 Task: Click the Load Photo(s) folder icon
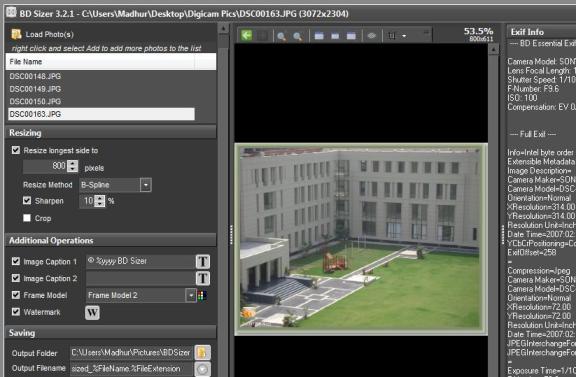click(x=16, y=34)
